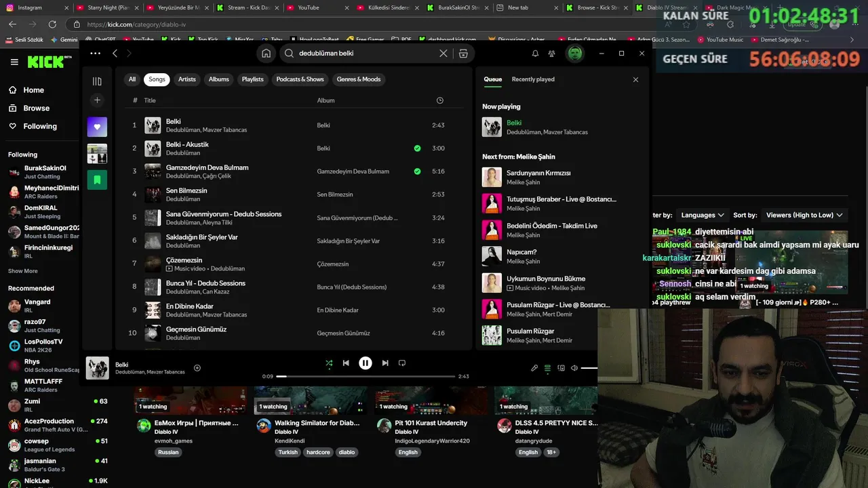Image resolution: width=868 pixels, height=488 pixels.
Task: Select Podcasts & Shows filter
Action: click(x=300, y=79)
